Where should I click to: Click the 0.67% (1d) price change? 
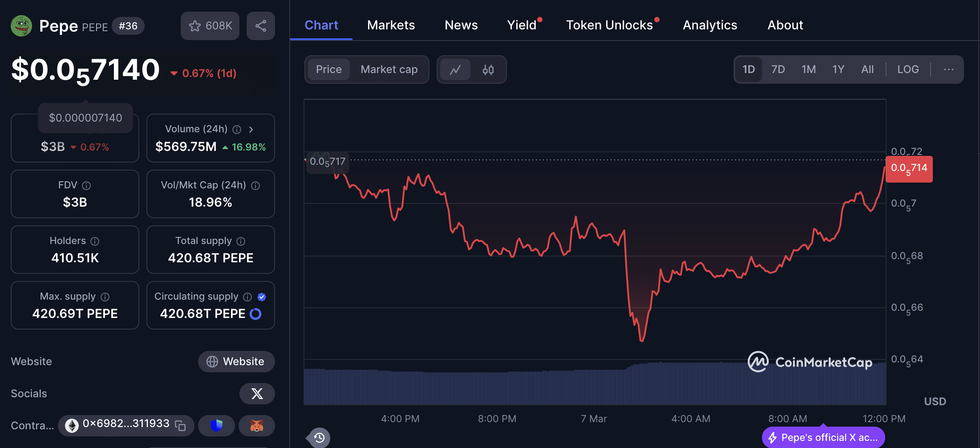(x=203, y=73)
